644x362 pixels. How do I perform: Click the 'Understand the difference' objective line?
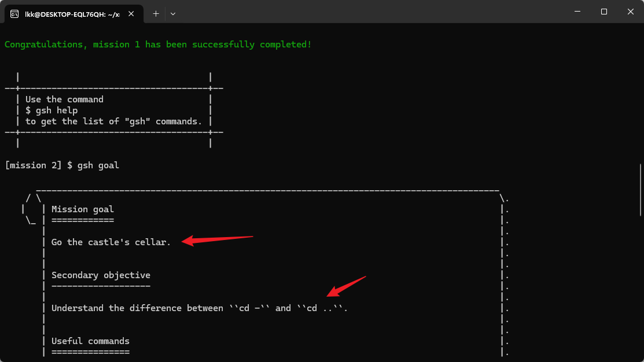click(x=200, y=308)
